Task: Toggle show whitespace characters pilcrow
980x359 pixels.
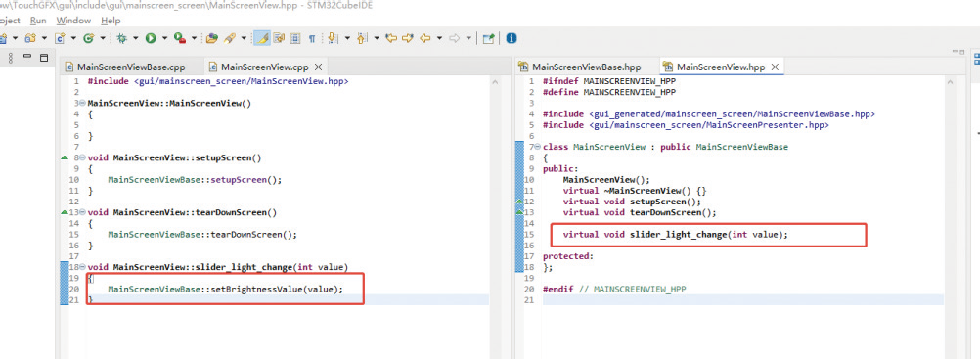Action: pos(311,38)
